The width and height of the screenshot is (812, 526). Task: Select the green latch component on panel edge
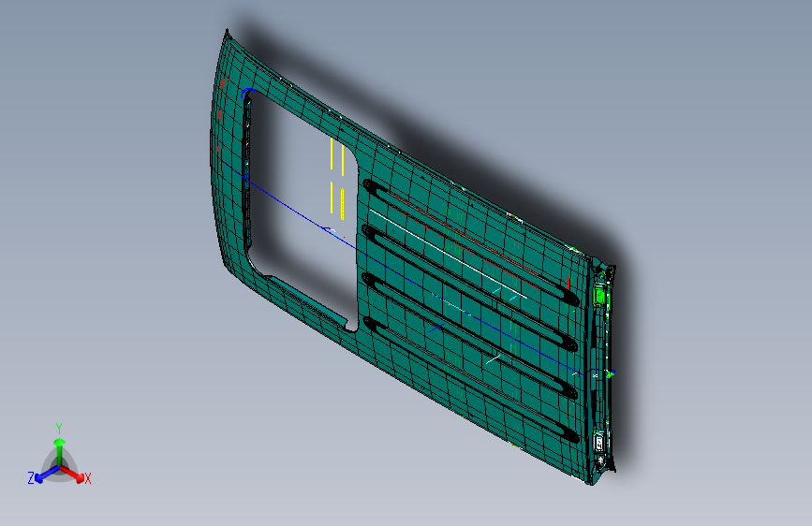tap(599, 296)
